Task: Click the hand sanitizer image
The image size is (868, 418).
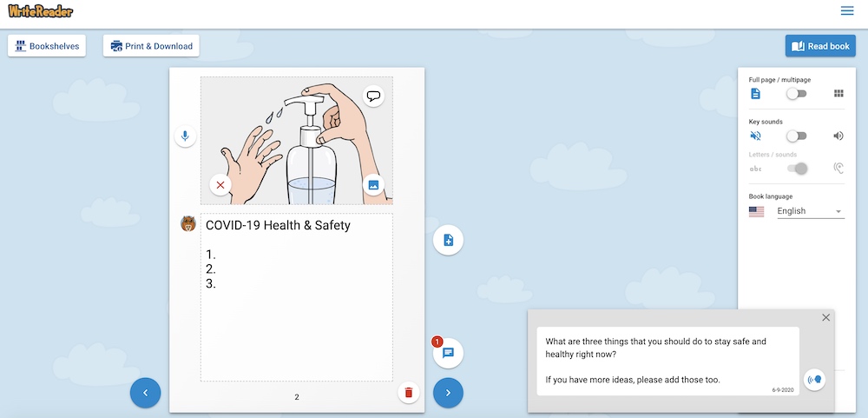Action: tap(297, 141)
